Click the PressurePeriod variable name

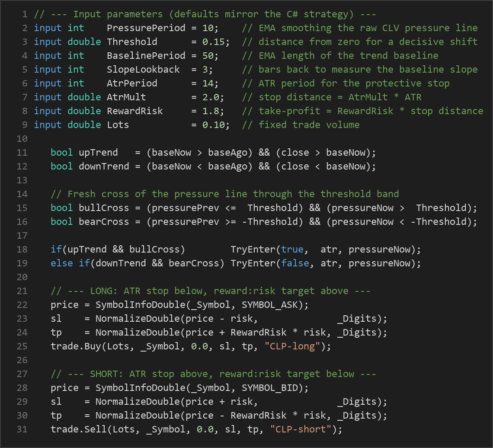point(146,28)
